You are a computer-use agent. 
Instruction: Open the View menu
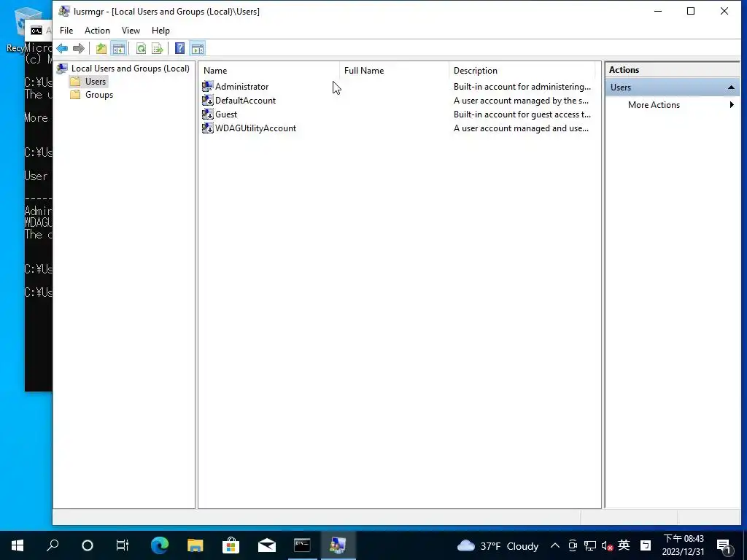click(x=131, y=31)
